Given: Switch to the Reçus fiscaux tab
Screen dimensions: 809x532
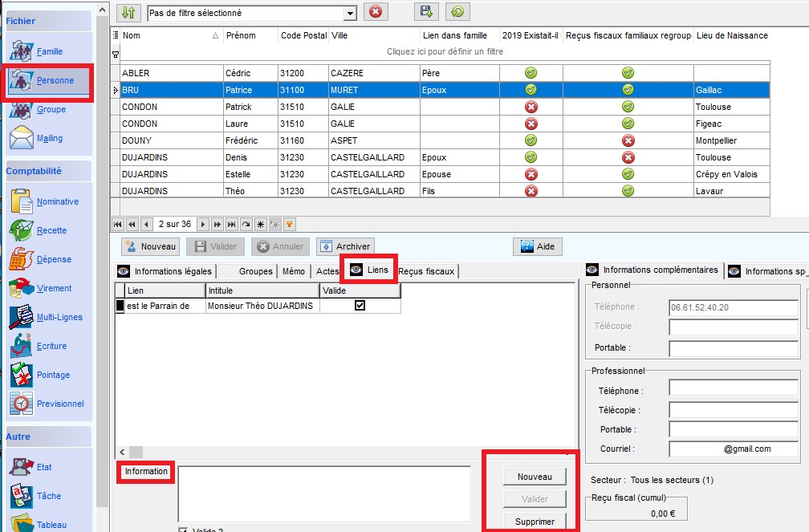Looking at the screenshot, I should (x=426, y=271).
